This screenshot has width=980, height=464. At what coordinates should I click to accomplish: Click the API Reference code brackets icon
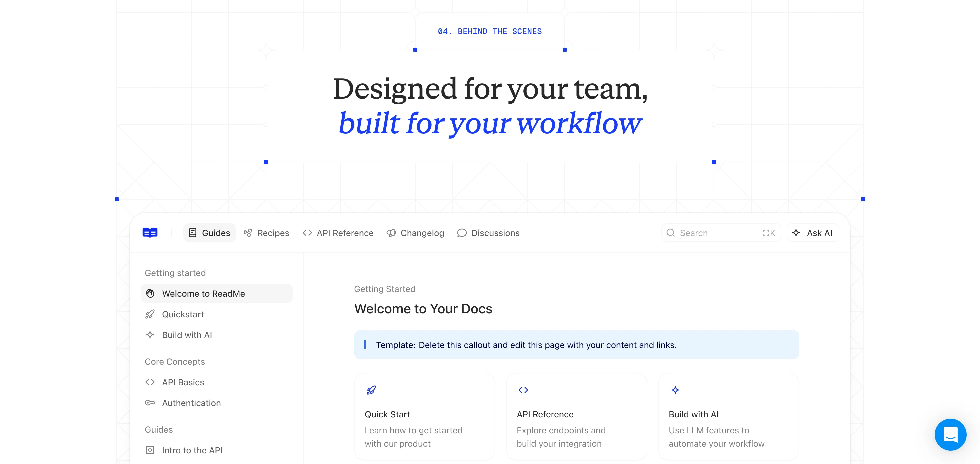pos(307,233)
